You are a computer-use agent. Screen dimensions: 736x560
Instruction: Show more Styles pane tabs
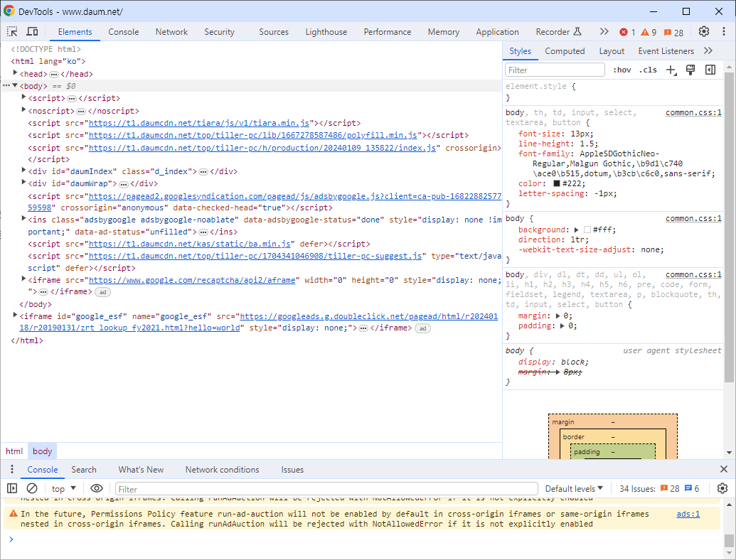pyautogui.click(x=708, y=50)
